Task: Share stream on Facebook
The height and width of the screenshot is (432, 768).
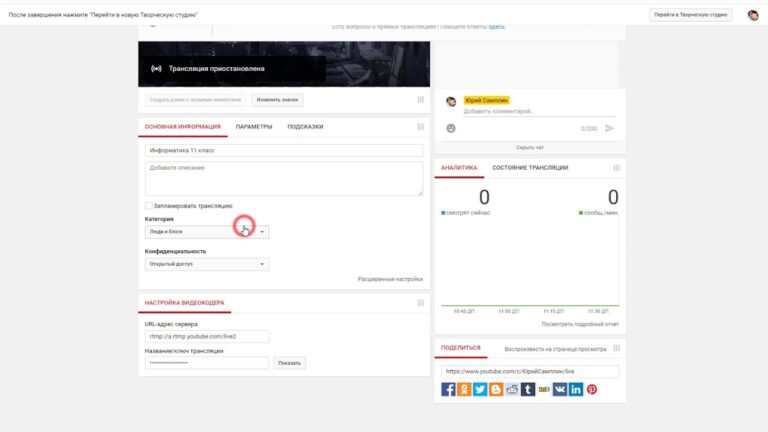Action: tap(448, 389)
